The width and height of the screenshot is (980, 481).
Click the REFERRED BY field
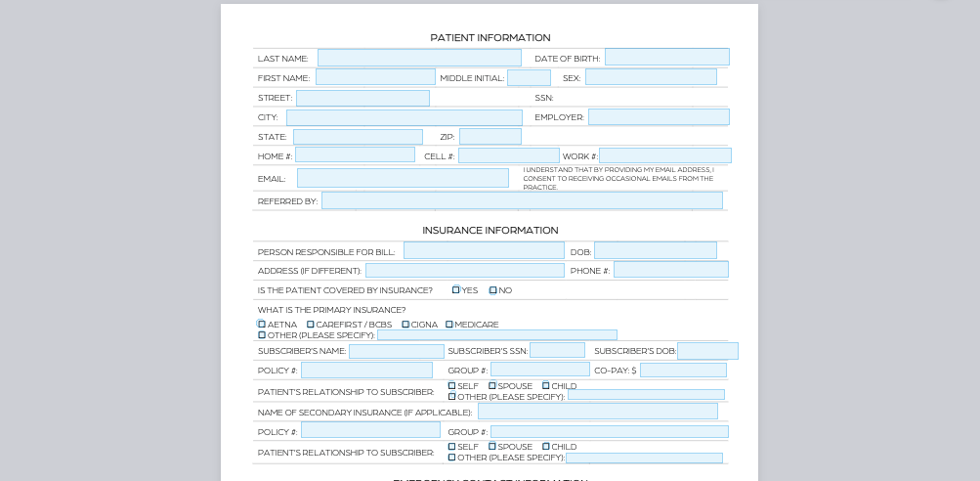(x=523, y=200)
